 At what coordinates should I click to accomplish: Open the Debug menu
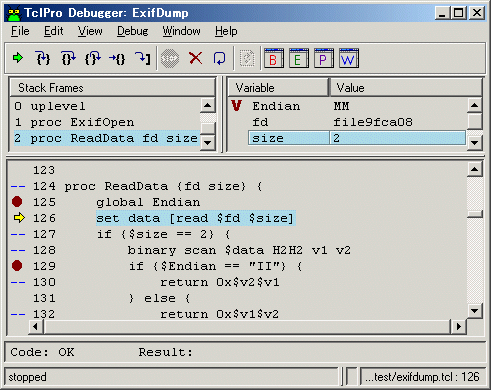point(132,31)
